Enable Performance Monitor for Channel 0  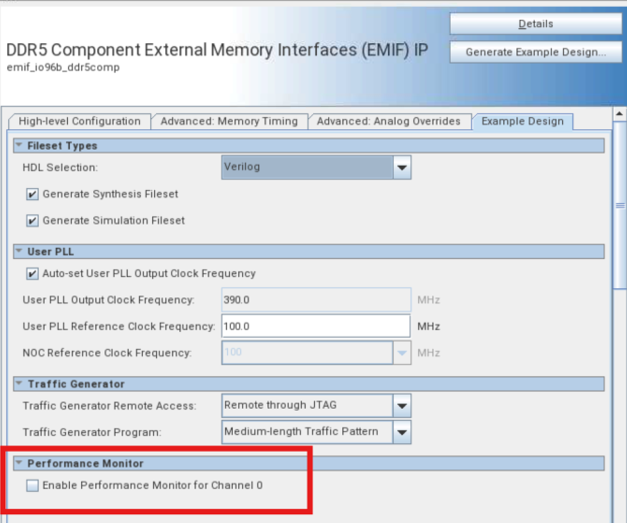pyautogui.click(x=33, y=486)
